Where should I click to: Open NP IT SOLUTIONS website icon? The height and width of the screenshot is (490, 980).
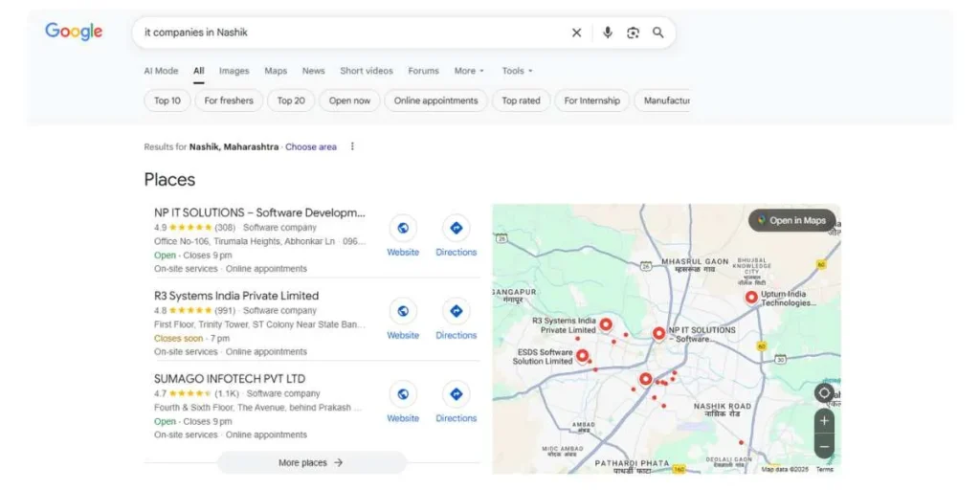[x=403, y=229]
